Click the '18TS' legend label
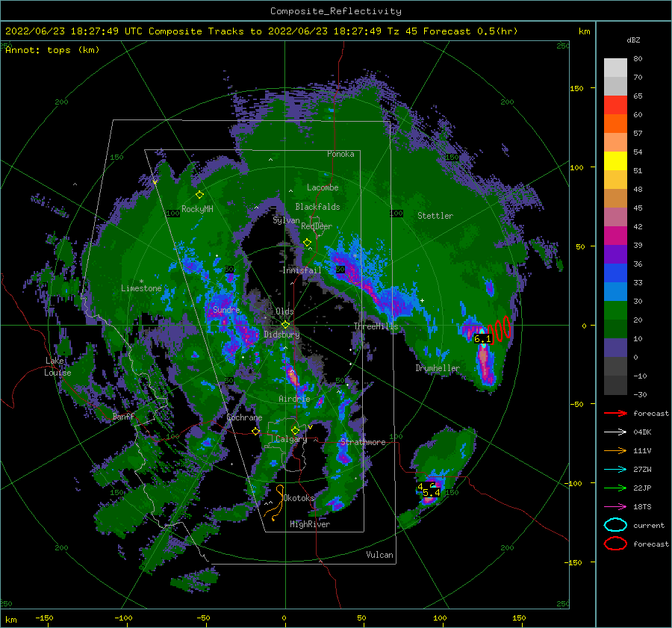This screenshot has width=672, height=628. tap(642, 507)
